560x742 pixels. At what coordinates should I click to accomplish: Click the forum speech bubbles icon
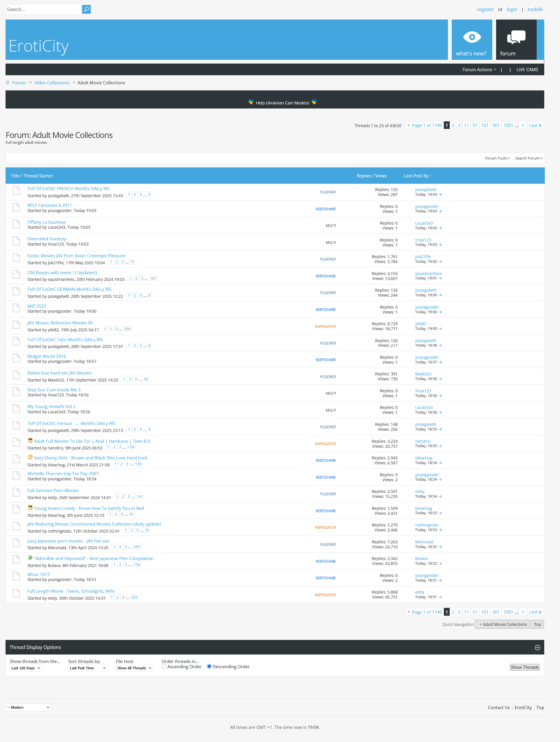[516, 37]
